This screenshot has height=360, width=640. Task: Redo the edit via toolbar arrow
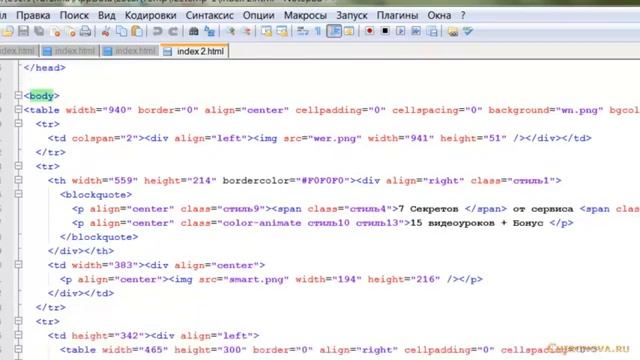[x=173, y=31]
